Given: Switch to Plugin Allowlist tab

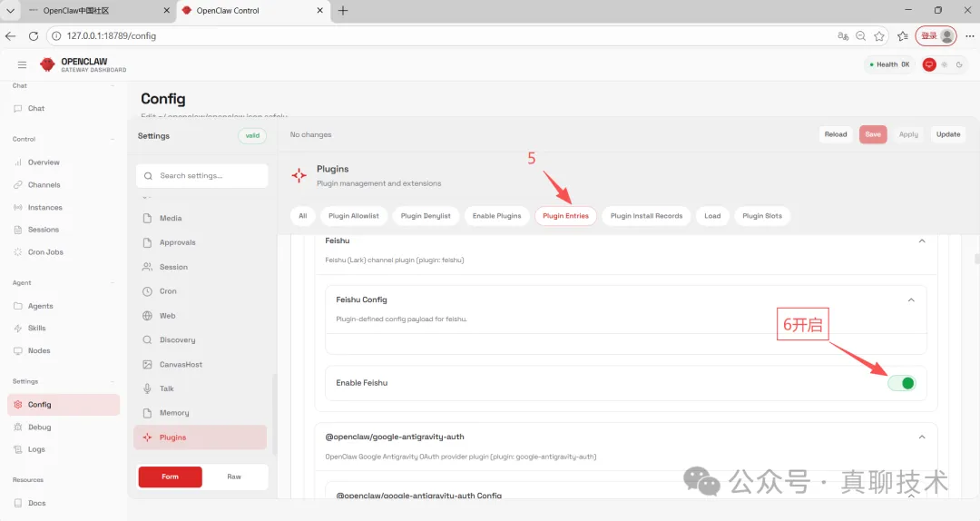Looking at the screenshot, I should click(x=353, y=216).
